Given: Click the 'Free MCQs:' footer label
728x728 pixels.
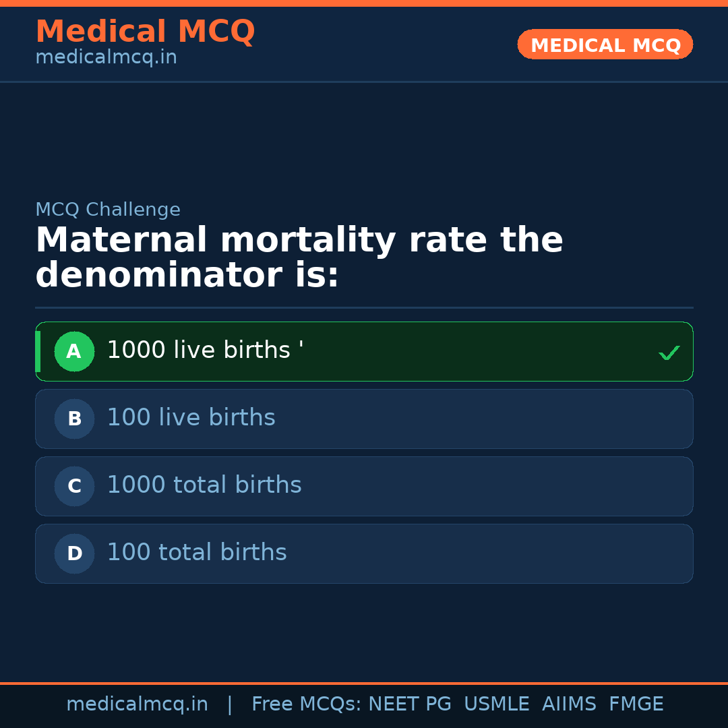Looking at the screenshot, I should (306, 704).
